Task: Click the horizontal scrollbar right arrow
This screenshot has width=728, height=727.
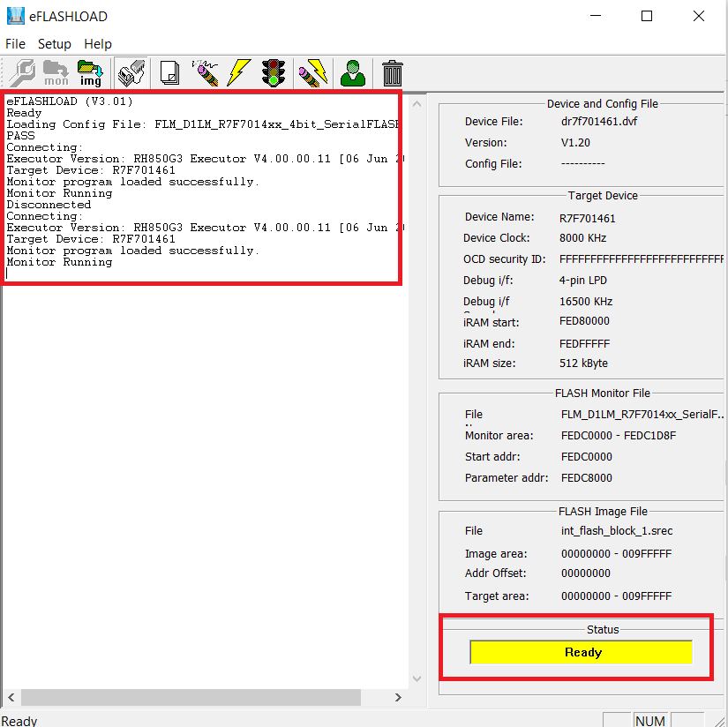Action: click(398, 697)
